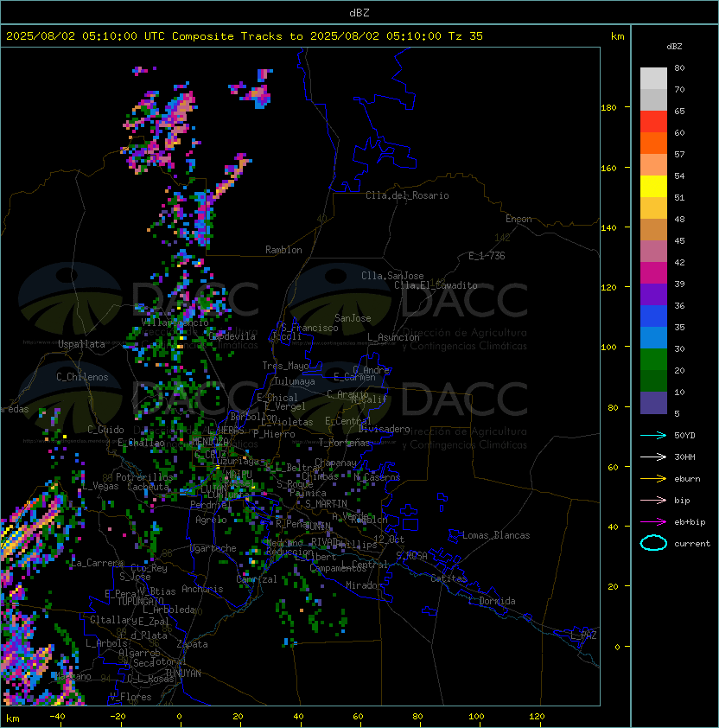
Task: Click the '180' tick on the vertical km axis
Action: [608, 107]
